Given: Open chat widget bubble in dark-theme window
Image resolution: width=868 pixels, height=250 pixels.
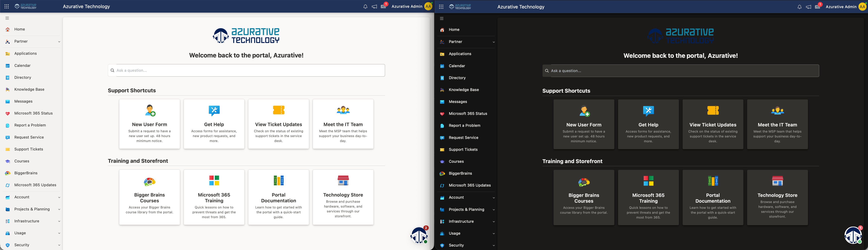Looking at the screenshot, I should click(x=854, y=235).
